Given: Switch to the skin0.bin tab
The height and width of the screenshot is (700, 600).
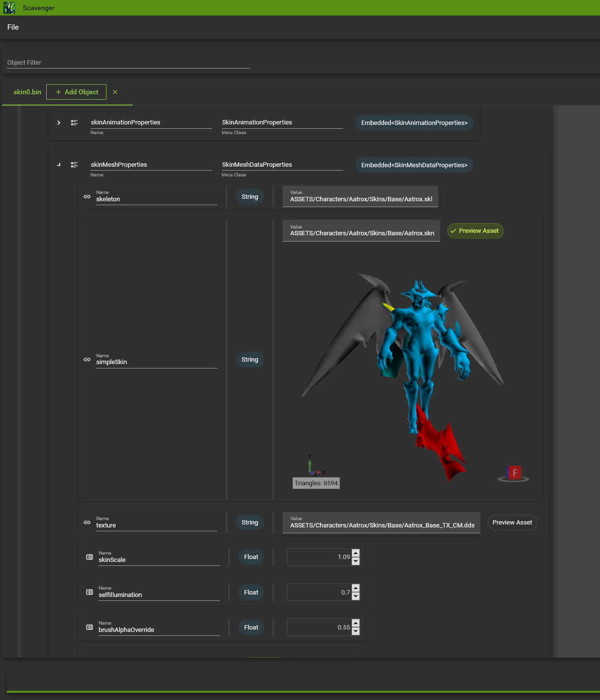Looking at the screenshot, I should pos(27,91).
